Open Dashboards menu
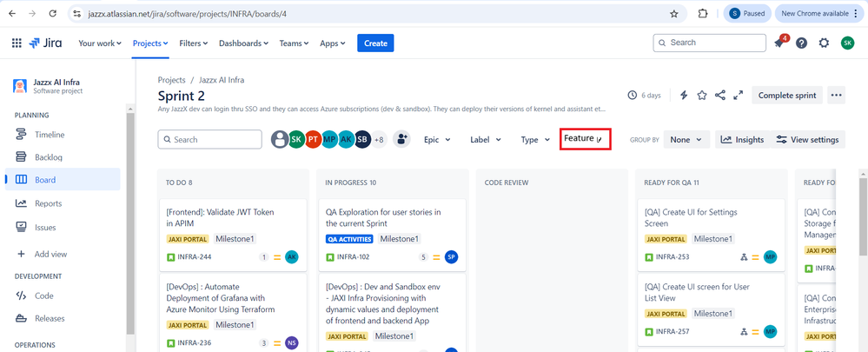Screen dimensions: 868x352 (243, 43)
